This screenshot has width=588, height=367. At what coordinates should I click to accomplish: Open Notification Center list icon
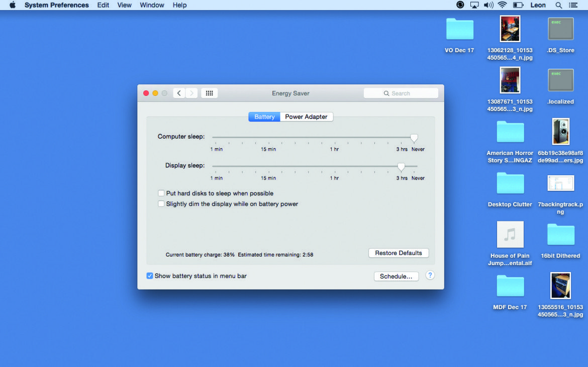[573, 5]
